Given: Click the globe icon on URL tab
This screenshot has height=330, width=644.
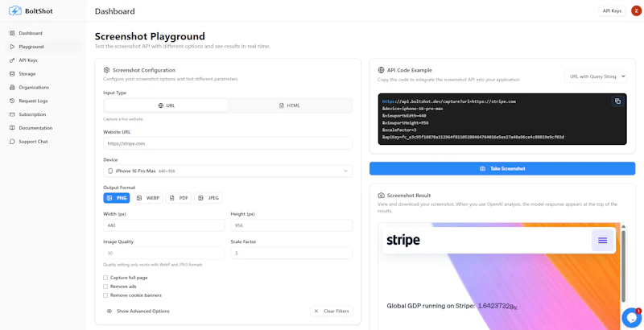Looking at the screenshot, I should click(x=160, y=105).
